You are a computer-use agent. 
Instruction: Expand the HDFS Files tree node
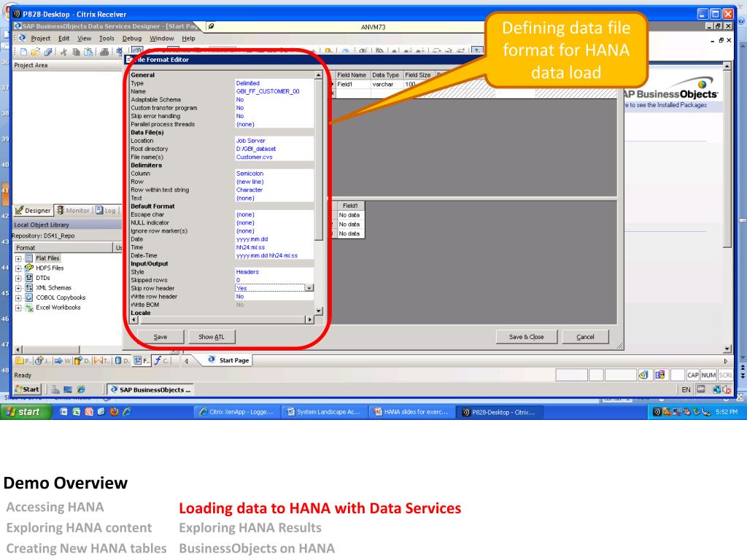[x=18, y=268]
